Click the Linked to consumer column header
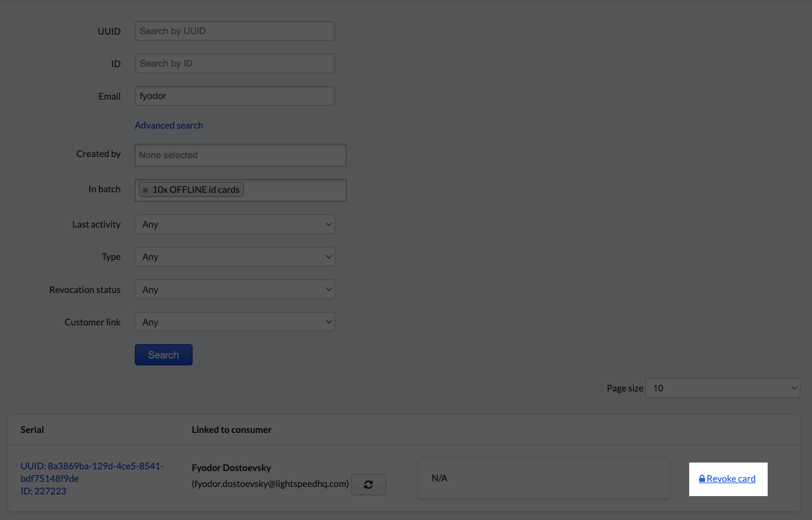Image resolution: width=812 pixels, height=520 pixels. click(231, 430)
